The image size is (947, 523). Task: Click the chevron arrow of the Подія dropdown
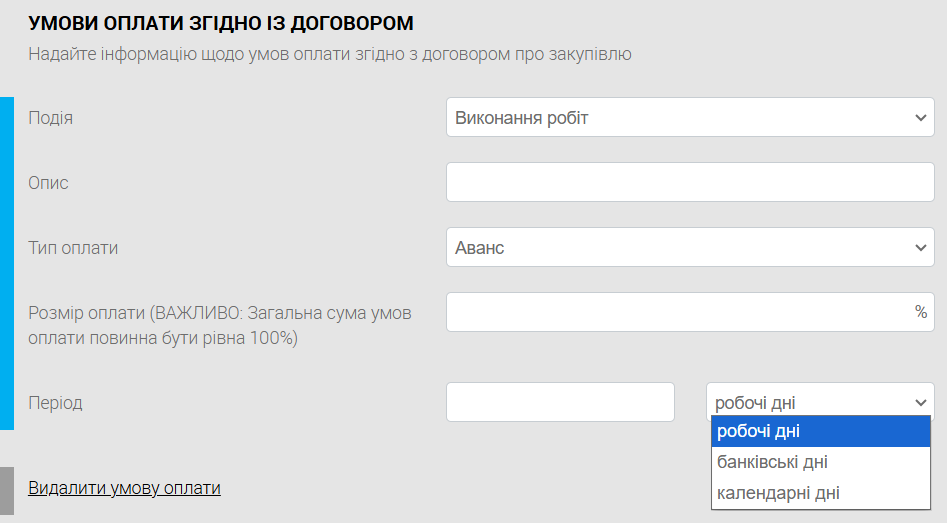[921, 118]
